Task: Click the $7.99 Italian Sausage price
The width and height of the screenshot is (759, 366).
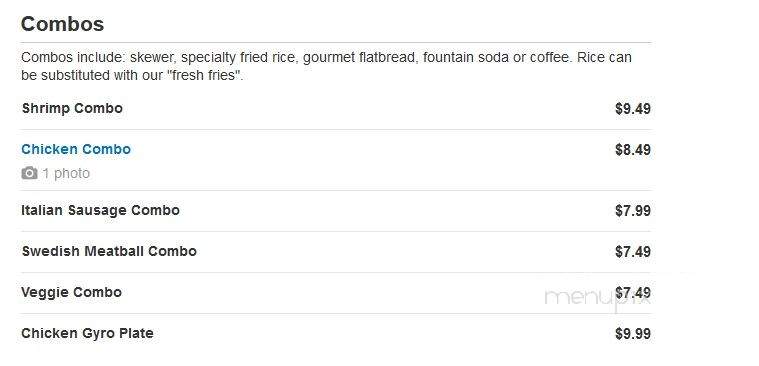Action: point(633,211)
